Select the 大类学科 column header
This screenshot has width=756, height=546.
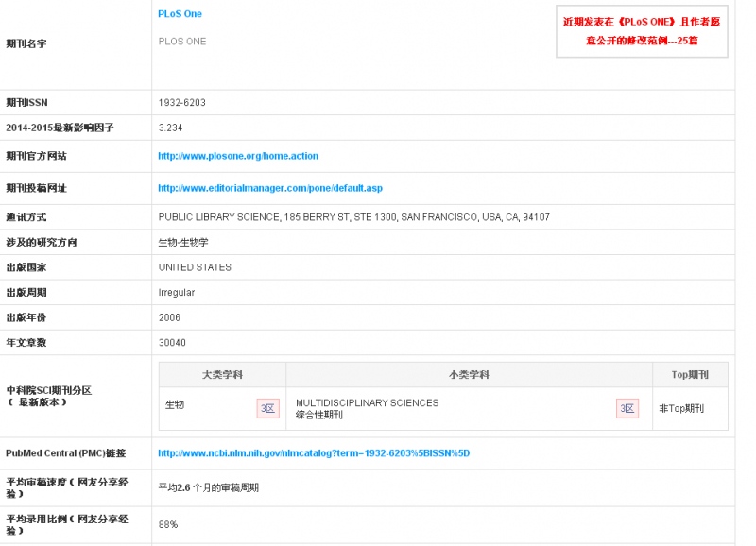click(x=222, y=375)
